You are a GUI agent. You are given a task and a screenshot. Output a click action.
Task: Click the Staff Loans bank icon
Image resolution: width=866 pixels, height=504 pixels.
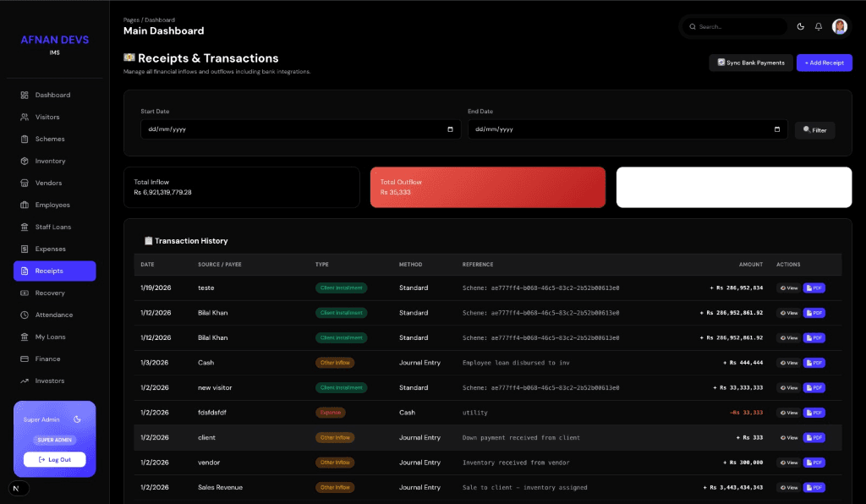point(25,227)
